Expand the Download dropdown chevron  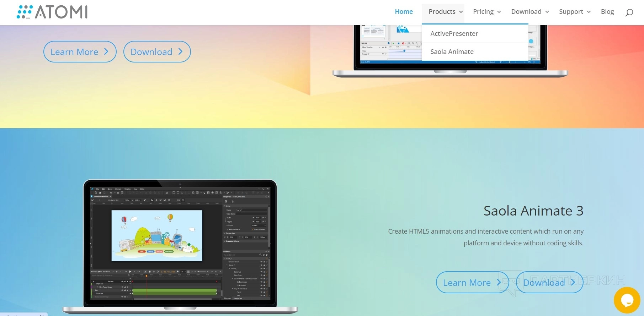point(547,12)
